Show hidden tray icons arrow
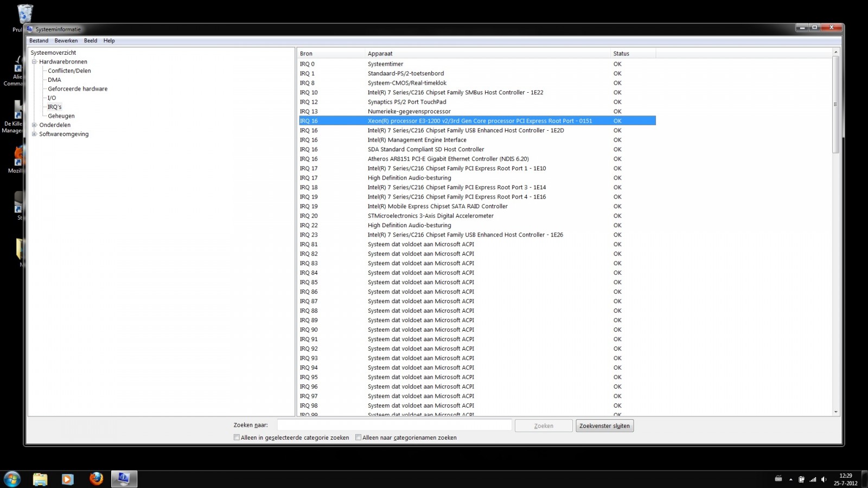This screenshot has width=868, height=488. click(x=790, y=480)
